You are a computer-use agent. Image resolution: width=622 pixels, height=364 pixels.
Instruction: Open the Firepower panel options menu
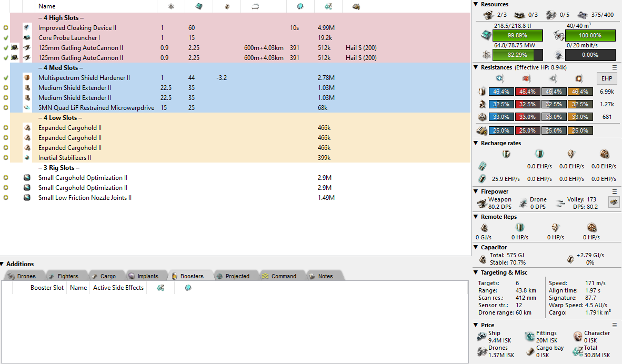(615, 191)
